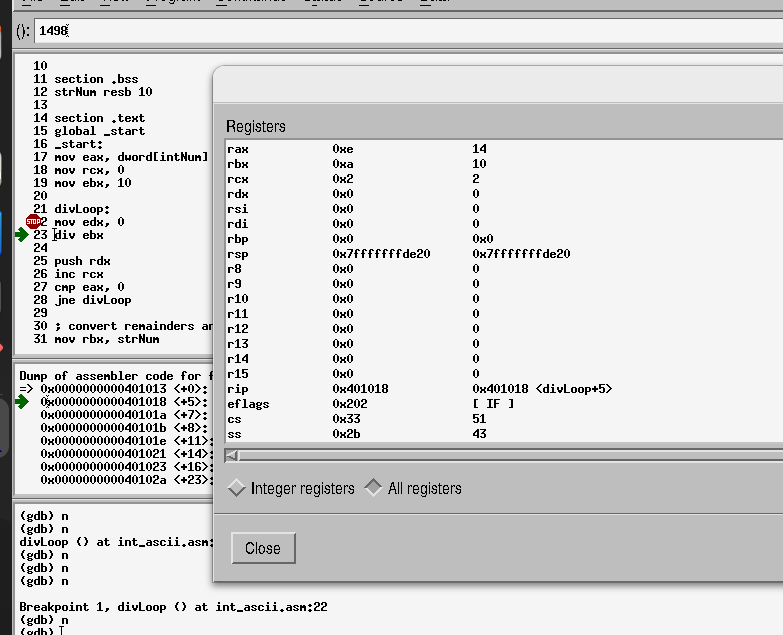The width and height of the screenshot is (783, 635).
Task: Close the Registers dialog with Close button
Action: click(x=263, y=548)
